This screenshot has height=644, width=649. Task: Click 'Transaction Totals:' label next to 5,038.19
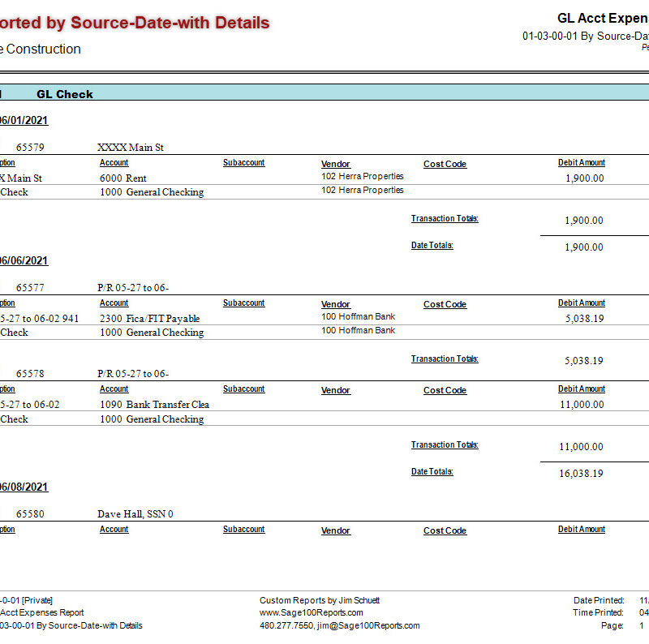click(445, 358)
